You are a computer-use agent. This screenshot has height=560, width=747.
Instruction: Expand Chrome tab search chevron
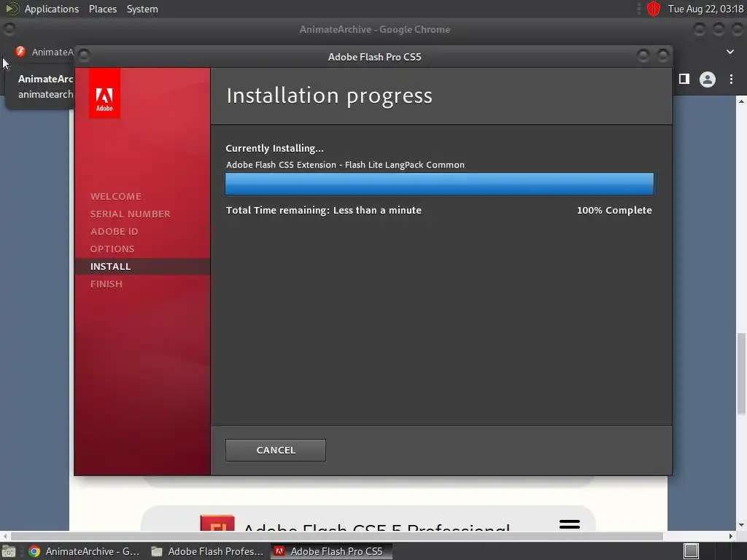(x=729, y=52)
